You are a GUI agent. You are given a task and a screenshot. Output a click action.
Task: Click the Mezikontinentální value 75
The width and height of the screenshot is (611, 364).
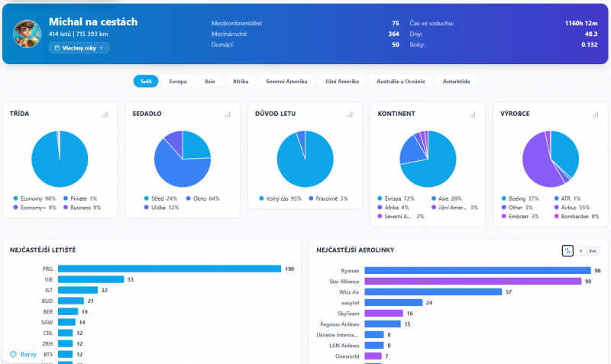click(x=395, y=24)
